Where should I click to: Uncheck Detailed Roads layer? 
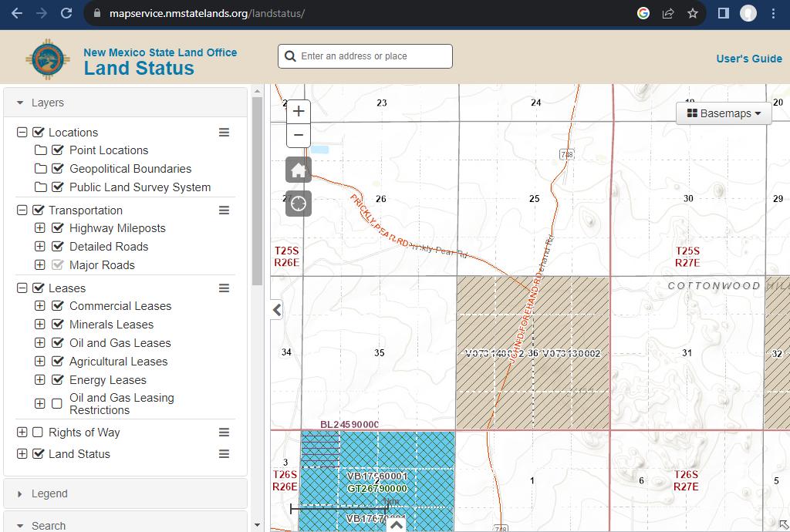click(57, 247)
